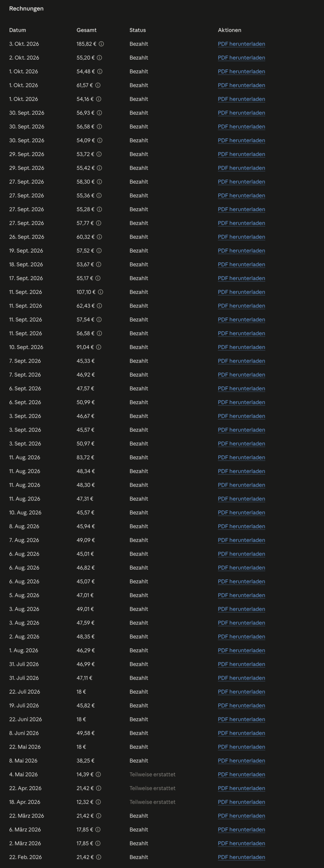324x868 pixels.
Task: Click Teilweise erstattet status for 22. Apr. 2026
Action: tap(152, 788)
